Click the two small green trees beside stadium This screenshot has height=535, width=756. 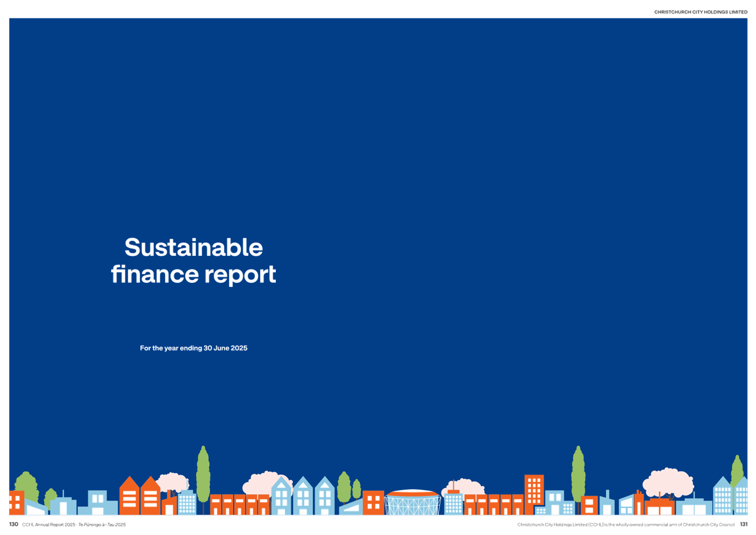pyautogui.click(x=349, y=487)
